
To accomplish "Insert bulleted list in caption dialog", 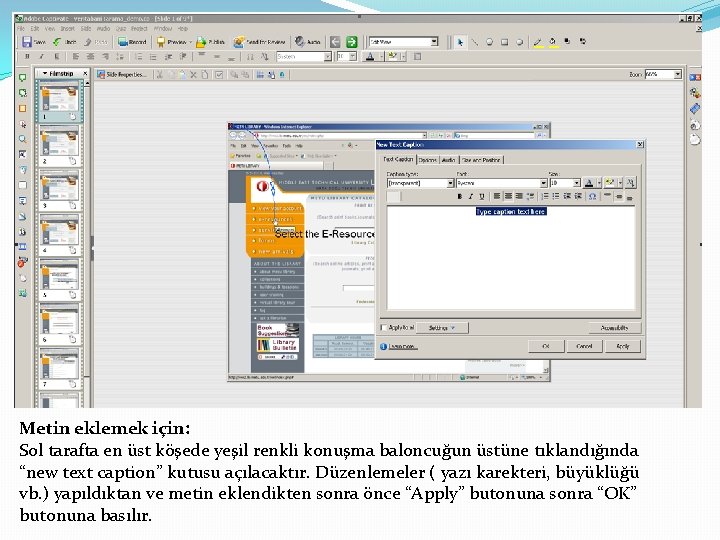I will click(556, 197).
